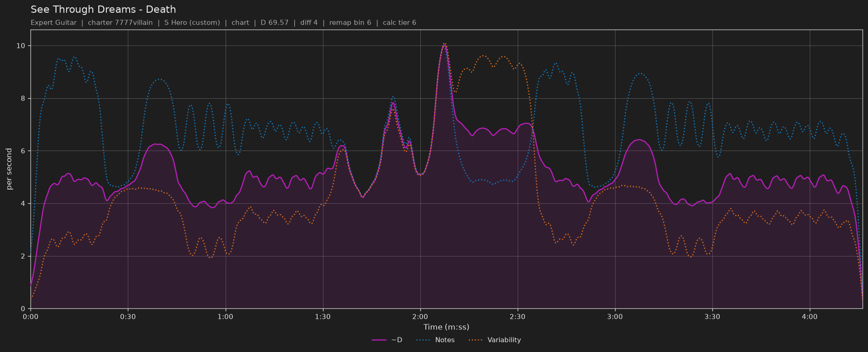Click 'S Hero (custom)' in the subtitle
This screenshot has height=352, width=868.
(x=192, y=23)
